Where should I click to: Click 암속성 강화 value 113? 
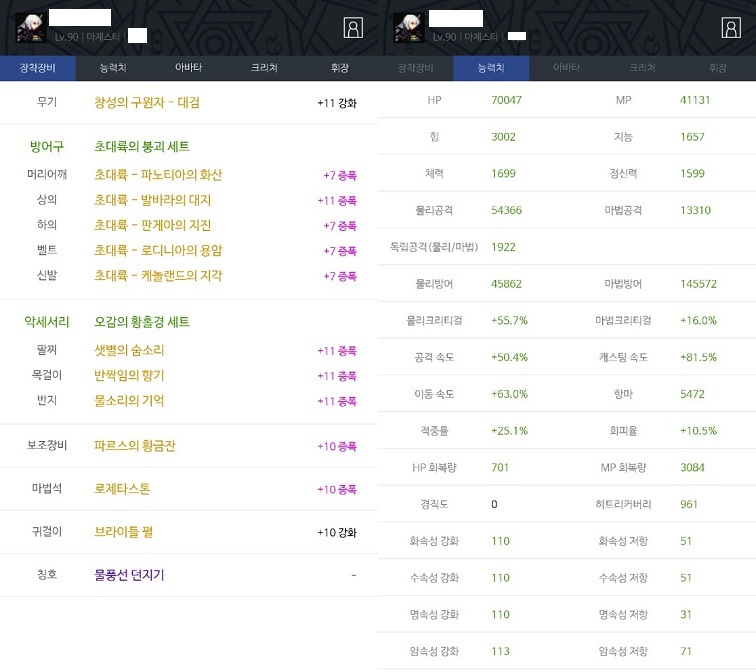pyautogui.click(x=500, y=651)
